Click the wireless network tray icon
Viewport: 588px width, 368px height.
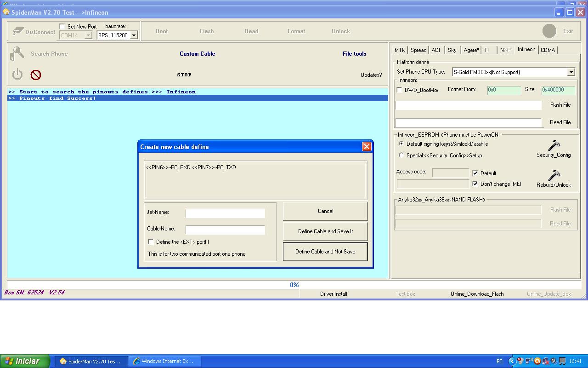click(529, 361)
